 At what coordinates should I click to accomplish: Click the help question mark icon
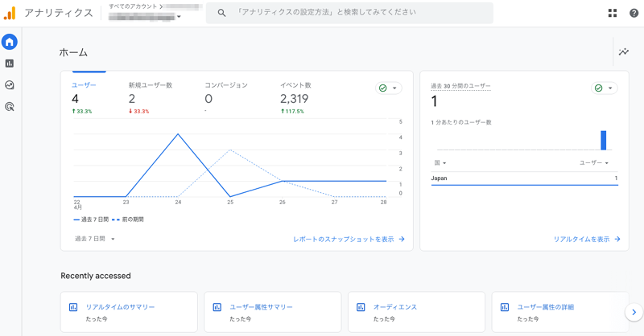tap(634, 13)
